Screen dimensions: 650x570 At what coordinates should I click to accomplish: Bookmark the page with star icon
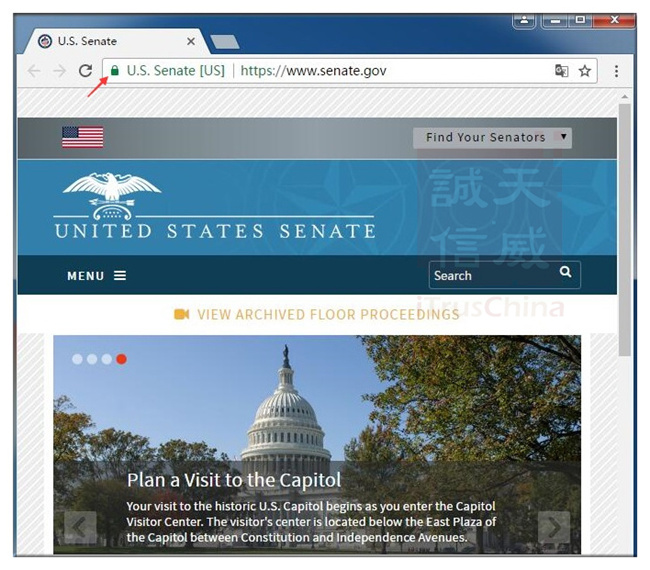tap(585, 71)
